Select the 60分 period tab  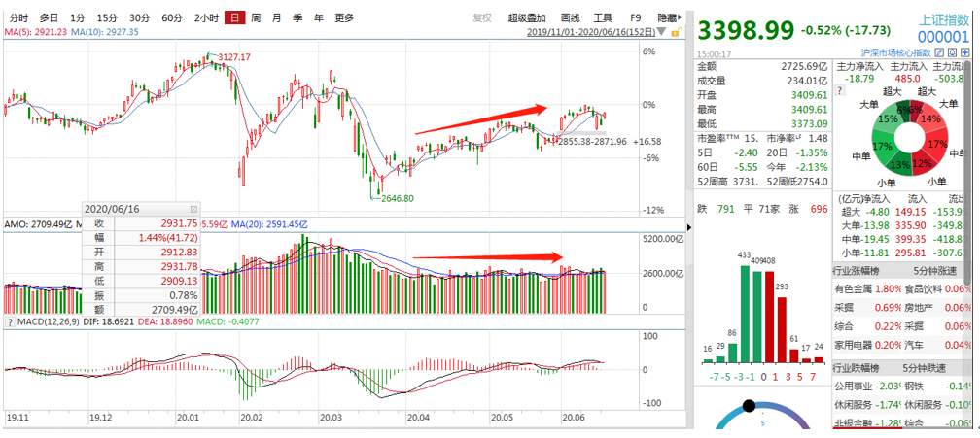click(x=172, y=17)
